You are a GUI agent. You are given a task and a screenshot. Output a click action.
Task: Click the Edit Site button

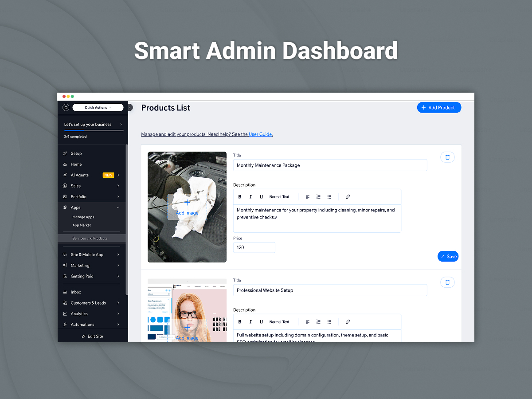click(93, 336)
